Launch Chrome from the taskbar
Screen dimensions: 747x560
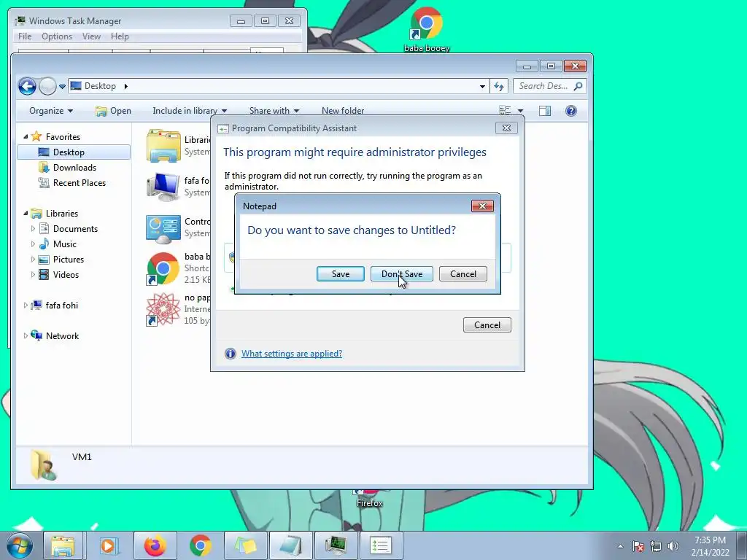click(x=201, y=545)
